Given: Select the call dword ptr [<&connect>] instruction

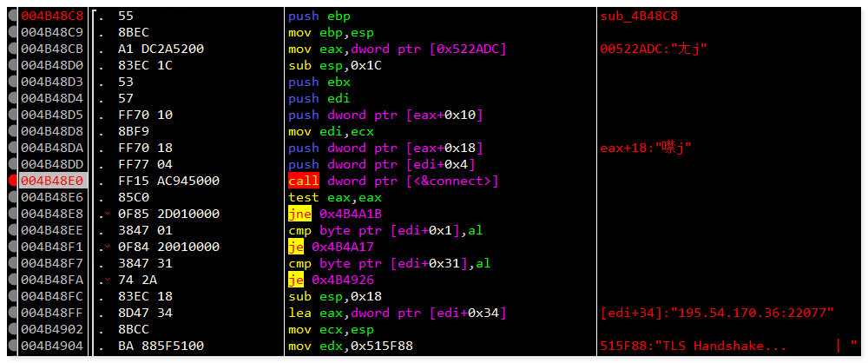Looking at the screenshot, I should (x=393, y=181).
